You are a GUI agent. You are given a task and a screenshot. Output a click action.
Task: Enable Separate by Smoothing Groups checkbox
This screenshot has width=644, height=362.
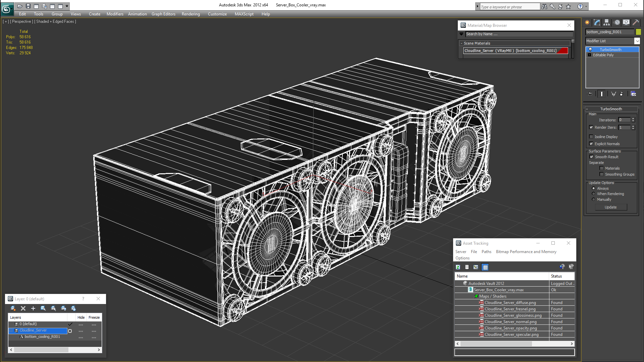(602, 174)
